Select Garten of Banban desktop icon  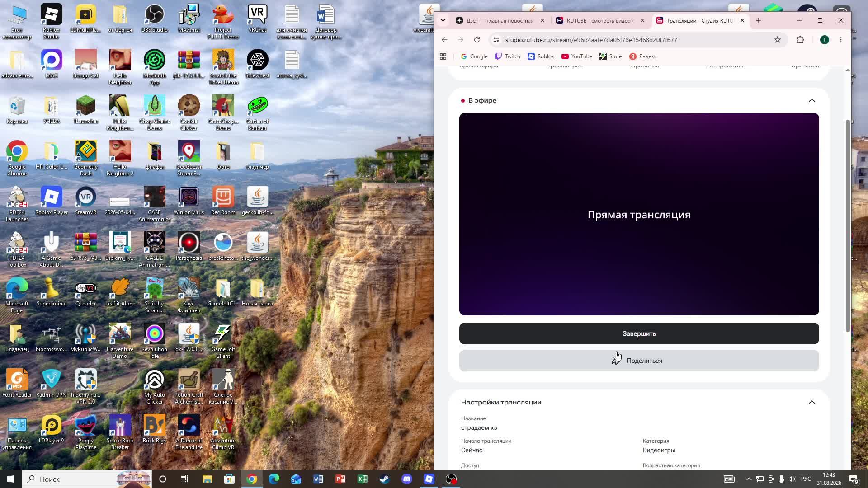coord(257,113)
